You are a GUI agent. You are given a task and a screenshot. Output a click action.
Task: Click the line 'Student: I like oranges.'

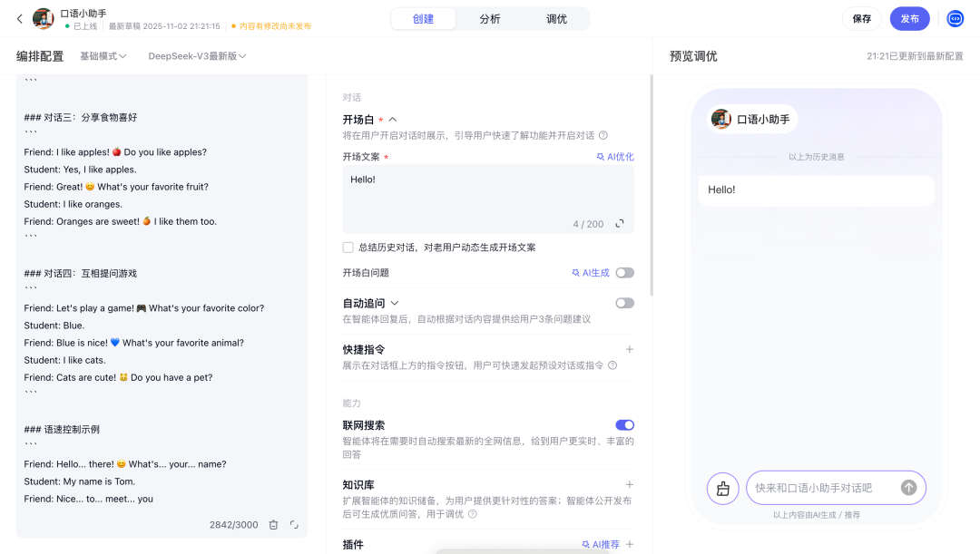pyautogui.click(x=73, y=204)
